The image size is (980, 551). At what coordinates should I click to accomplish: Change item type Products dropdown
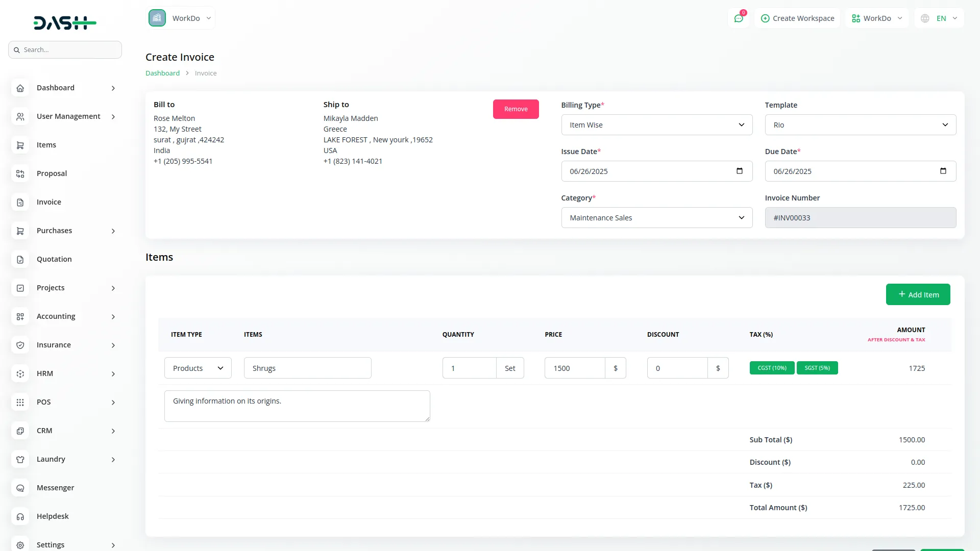pyautogui.click(x=198, y=368)
